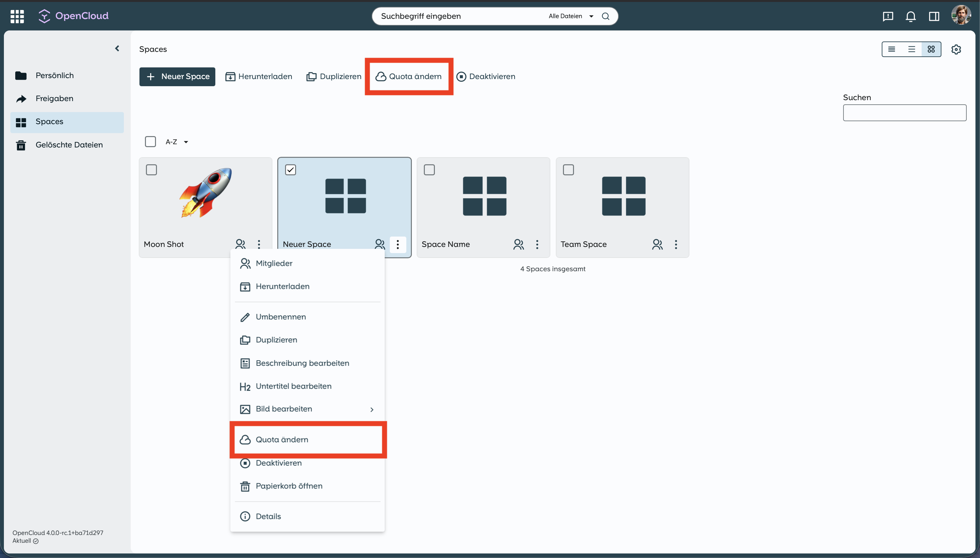Click the Suchen filter input field
980x558 pixels.
(x=904, y=113)
